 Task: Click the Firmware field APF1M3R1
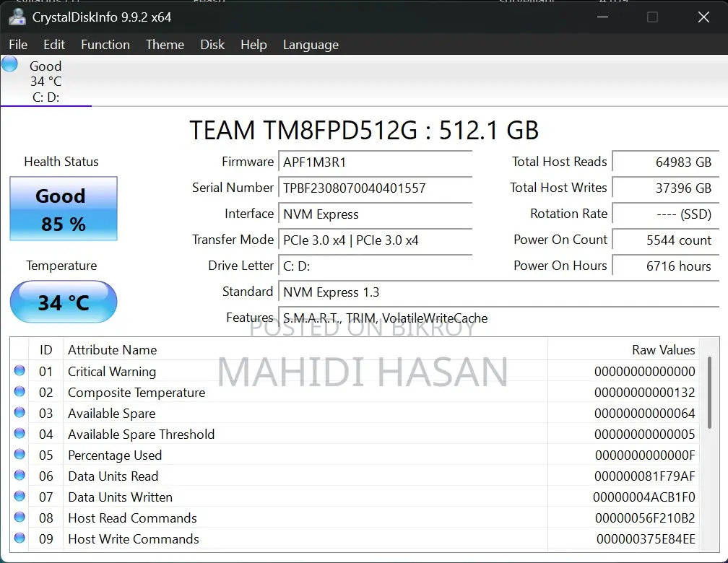coord(375,162)
